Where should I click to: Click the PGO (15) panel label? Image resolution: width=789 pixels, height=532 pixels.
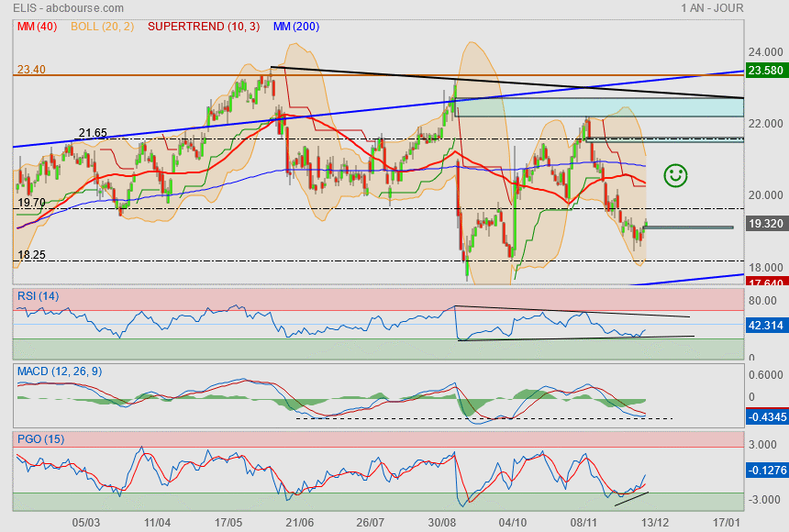point(40,438)
